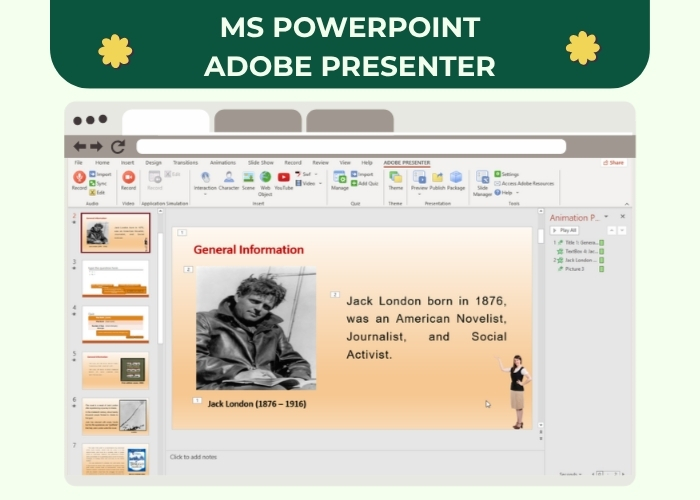Switch to the View tab
Viewport: 700px width, 500px height.
click(x=345, y=162)
